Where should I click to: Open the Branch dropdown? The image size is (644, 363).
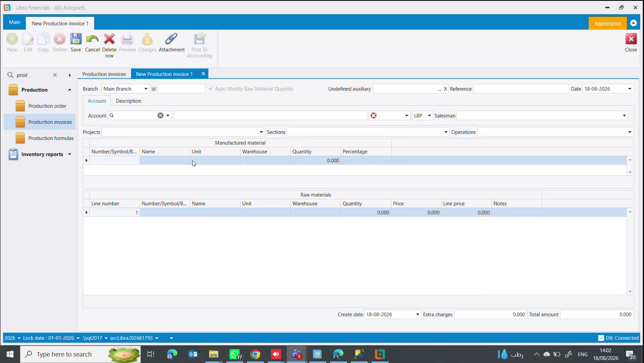tap(146, 89)
